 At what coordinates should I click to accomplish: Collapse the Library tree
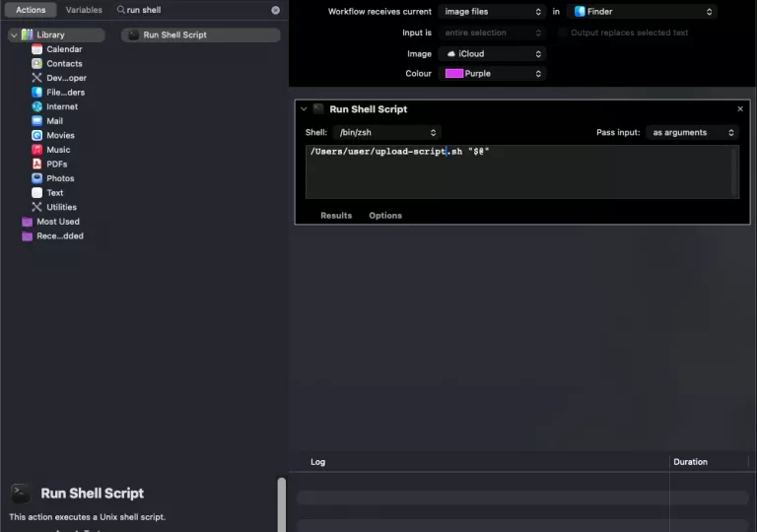(13, 35)
